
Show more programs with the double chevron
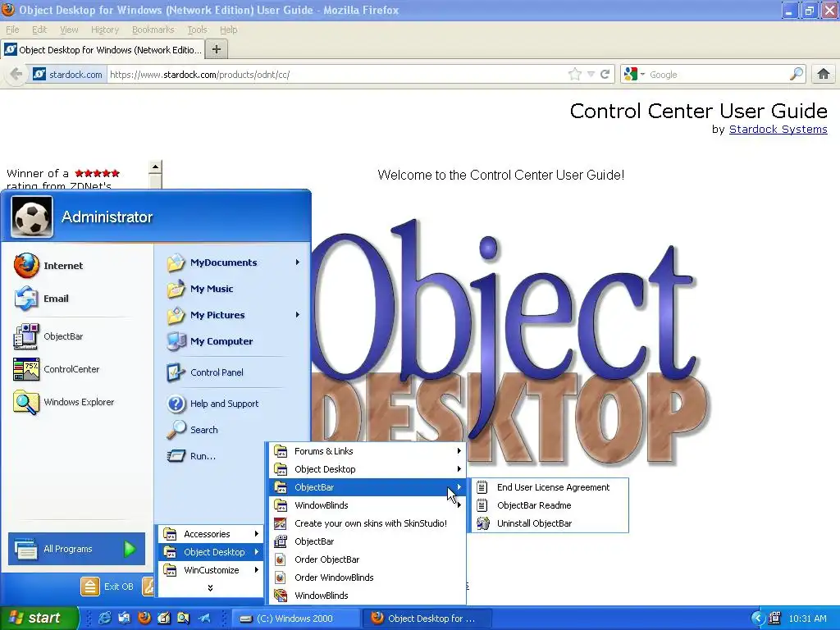pos(211,587)
